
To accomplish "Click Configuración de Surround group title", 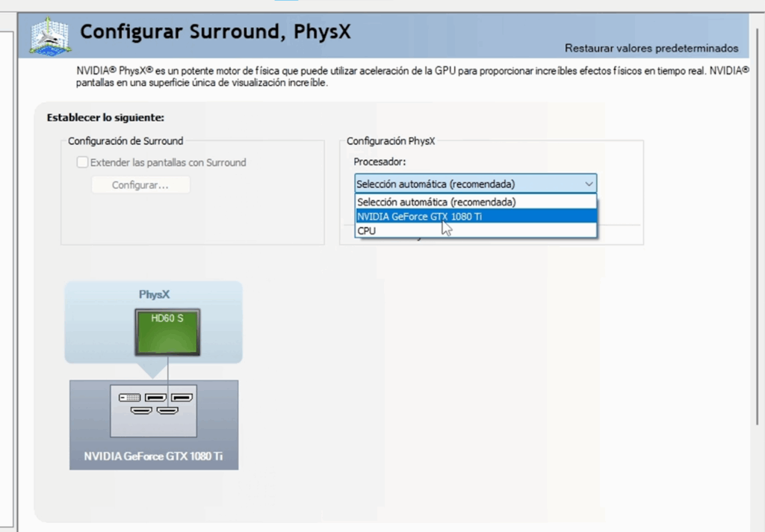I will click(126, 141).
